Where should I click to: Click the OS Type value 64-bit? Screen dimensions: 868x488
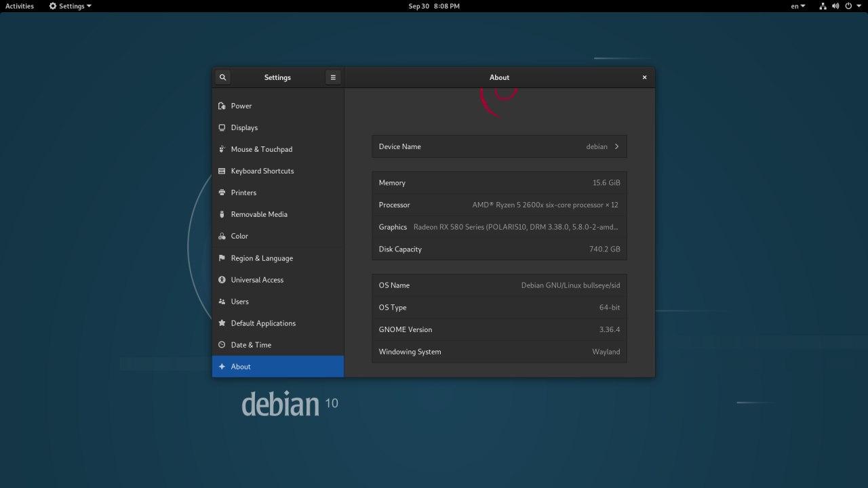pyautogui.click(x=610, y=308)
